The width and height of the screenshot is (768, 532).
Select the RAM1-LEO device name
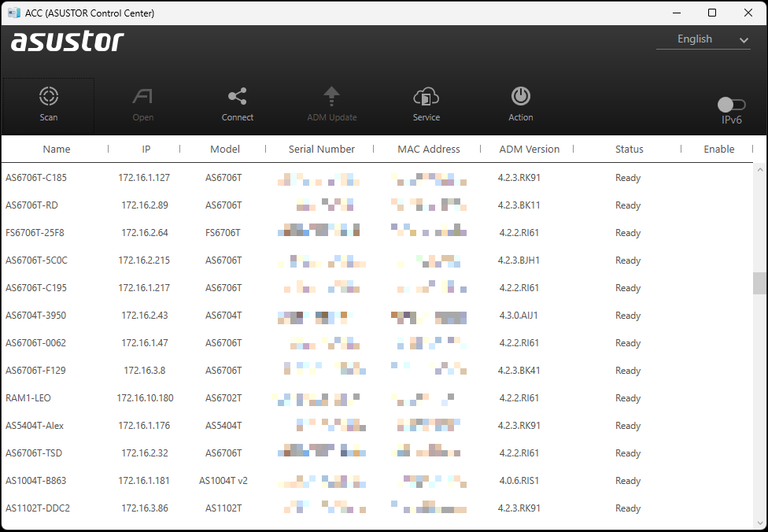(x=28, y=397)
